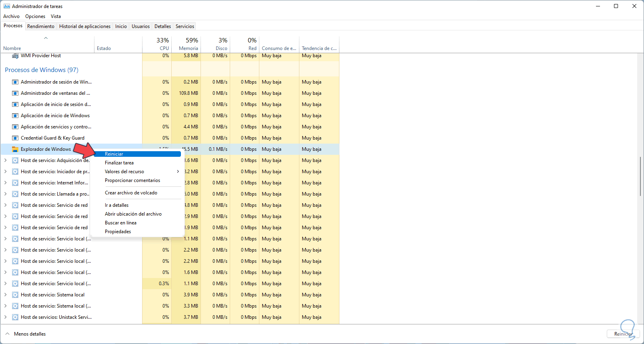This screenshot has width=644, height=344.
Task: Click the Credential Guard & Key Guard icon
Action: click(x=15, y=138)
